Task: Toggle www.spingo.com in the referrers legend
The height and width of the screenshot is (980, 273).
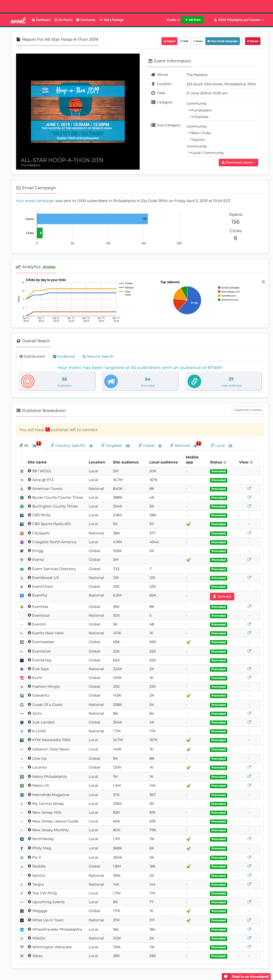Action: coord(229,292)
